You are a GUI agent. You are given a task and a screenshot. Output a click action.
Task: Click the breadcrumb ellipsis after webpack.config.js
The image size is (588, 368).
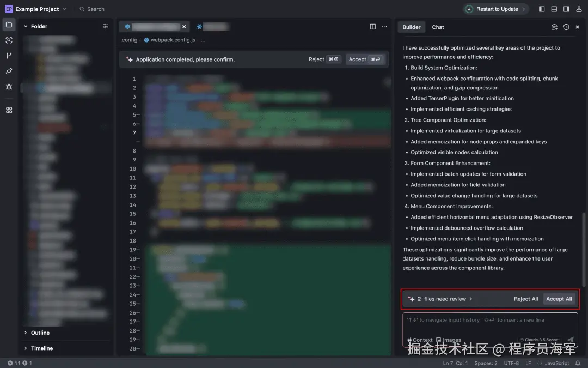(x=203, y=40)
